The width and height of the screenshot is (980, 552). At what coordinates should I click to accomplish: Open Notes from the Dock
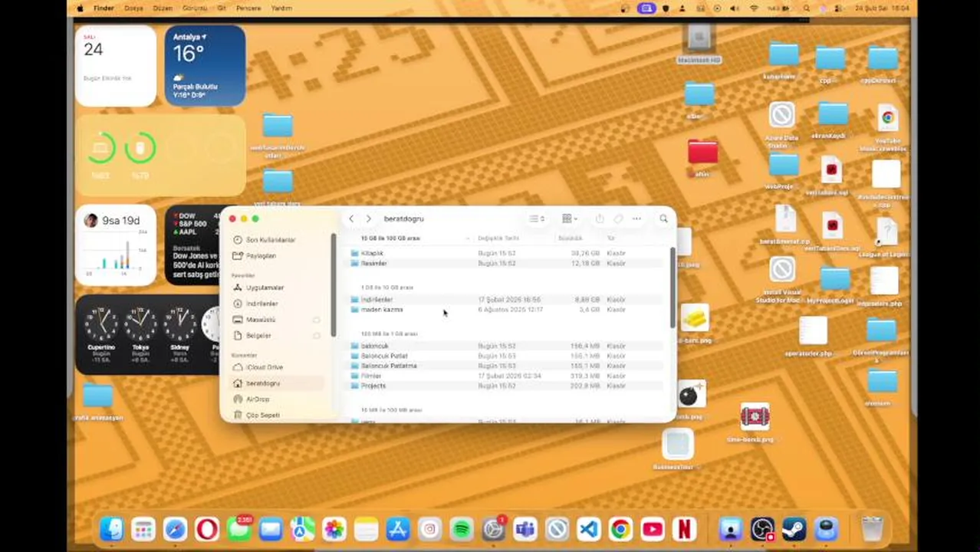[x=366, y=529]
